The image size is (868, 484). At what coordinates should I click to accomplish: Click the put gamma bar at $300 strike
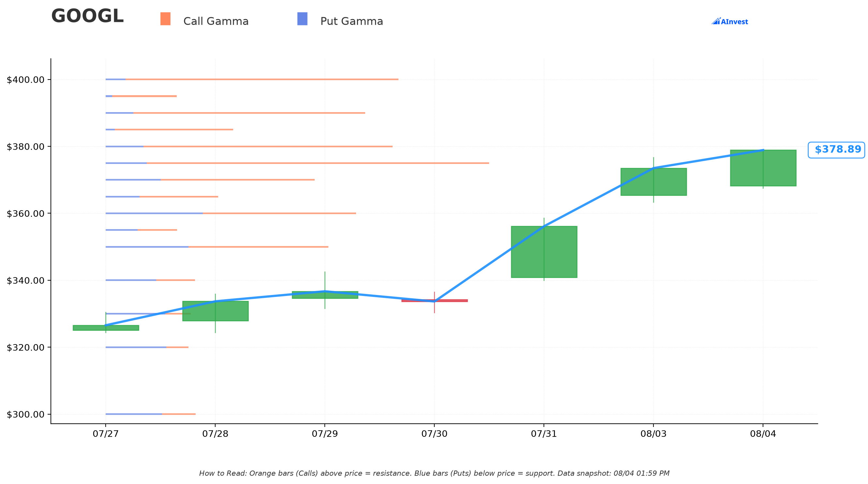pos(134,414)
